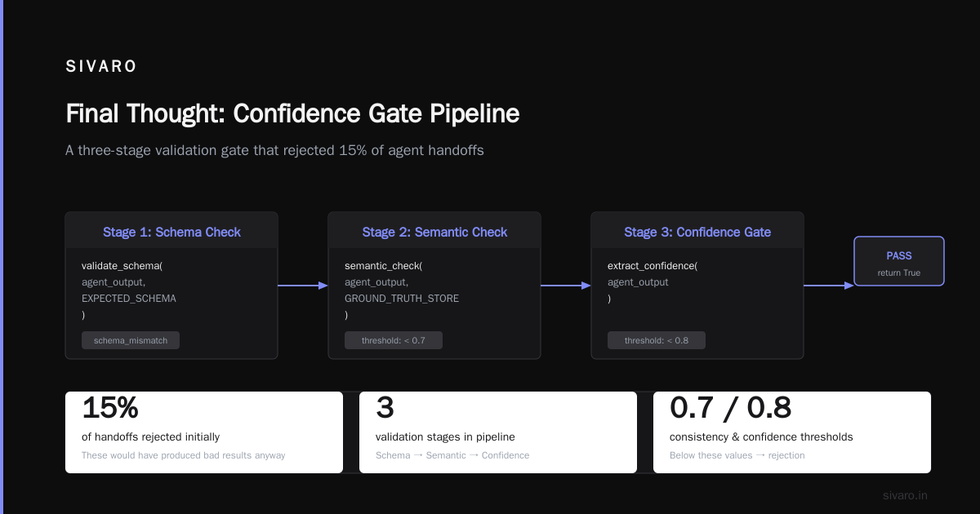The height and width of the screenshot is (514, 980).
Task: Click the threshold: < 0.8 tag
Action: (x=657, y=340)
